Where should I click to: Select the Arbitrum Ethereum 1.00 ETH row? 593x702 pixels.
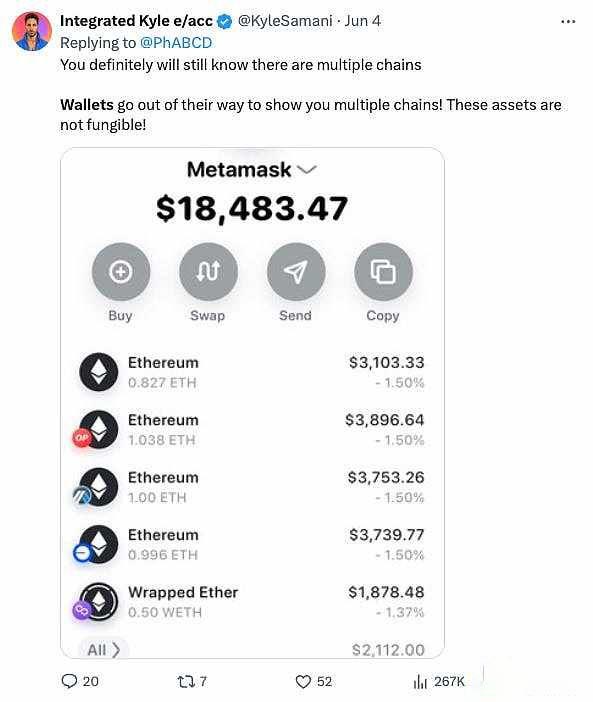(252, 487)
